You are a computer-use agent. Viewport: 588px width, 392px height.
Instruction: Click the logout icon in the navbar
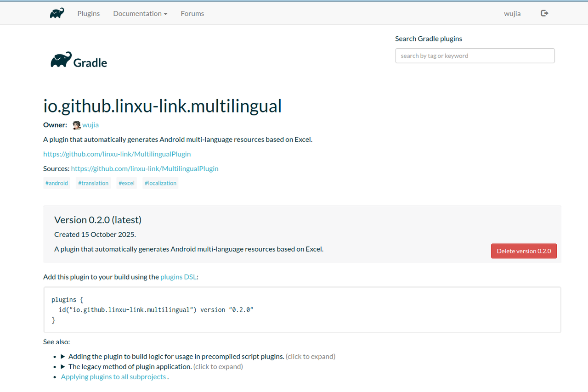[x=545, y=13]
